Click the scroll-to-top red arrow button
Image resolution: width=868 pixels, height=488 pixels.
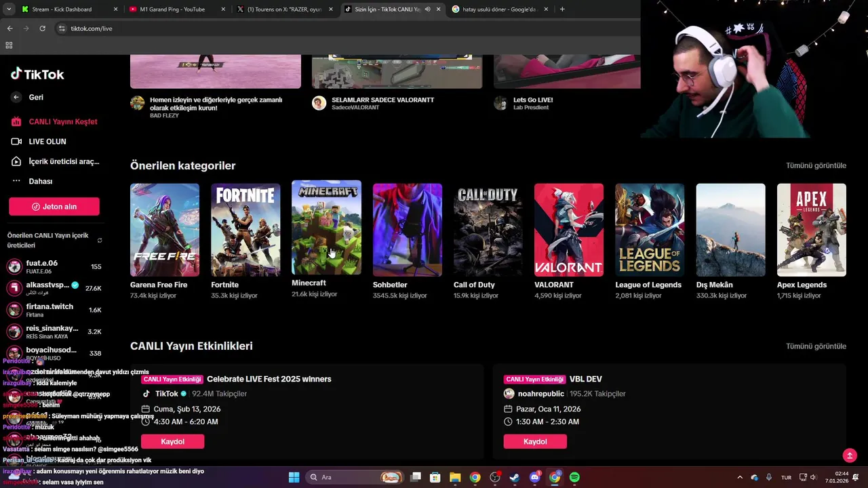pyautogui.click(x=850, y=455)
